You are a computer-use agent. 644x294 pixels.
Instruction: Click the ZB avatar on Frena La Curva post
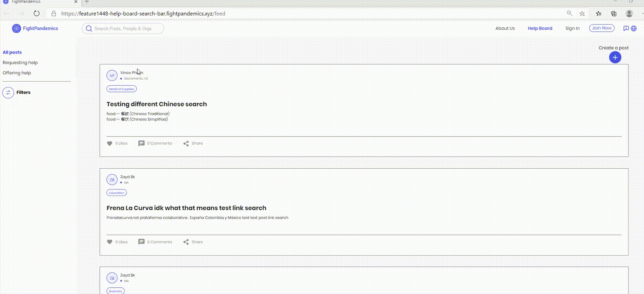pyautogui.click(x=112, y=180)
